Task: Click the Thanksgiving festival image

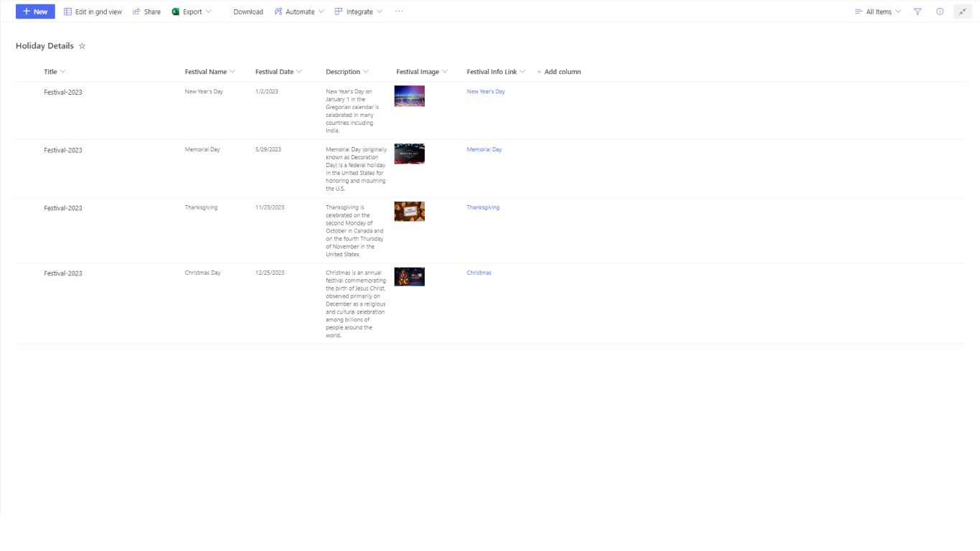Action: pyautogui.click(x=410, y=212)
